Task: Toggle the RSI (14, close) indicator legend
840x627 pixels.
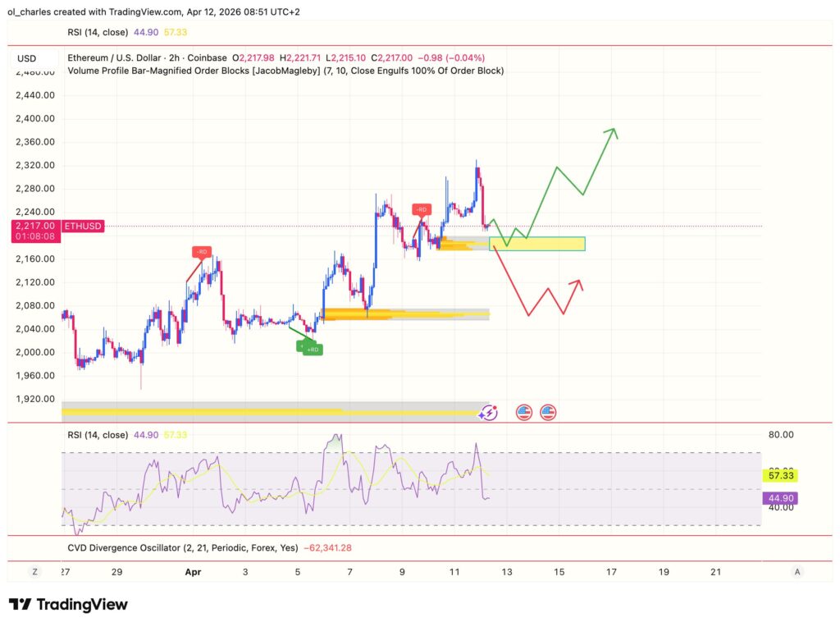Action: [x=96, y=32]
